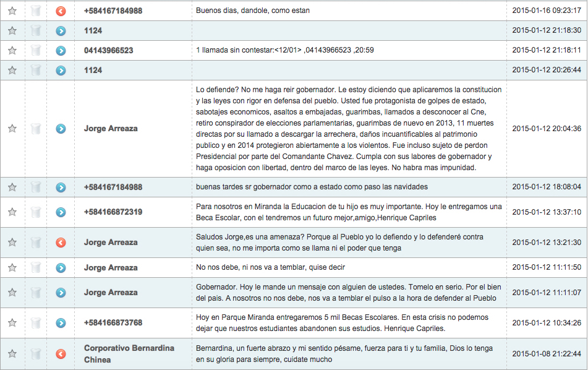The height and width of the screenshot is (370, 588).
Task: Star the message from +584166873768
Action: coord(12,323)
